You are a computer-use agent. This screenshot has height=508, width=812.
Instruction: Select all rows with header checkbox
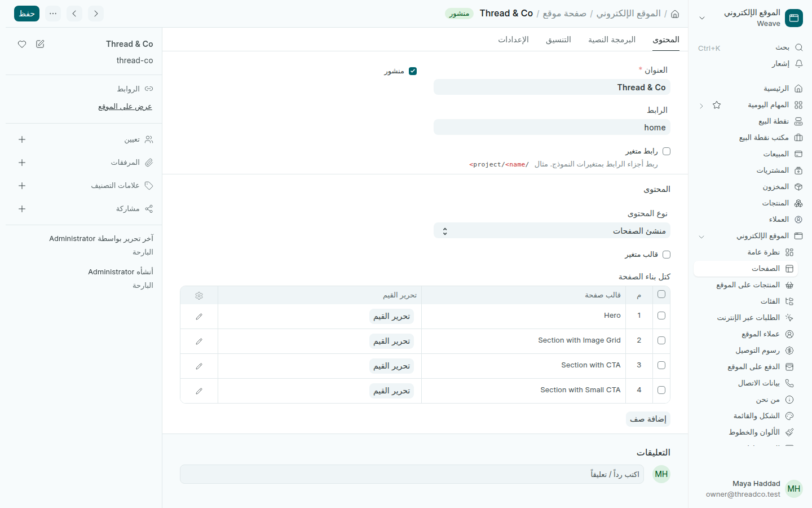[x=661, y=294]
